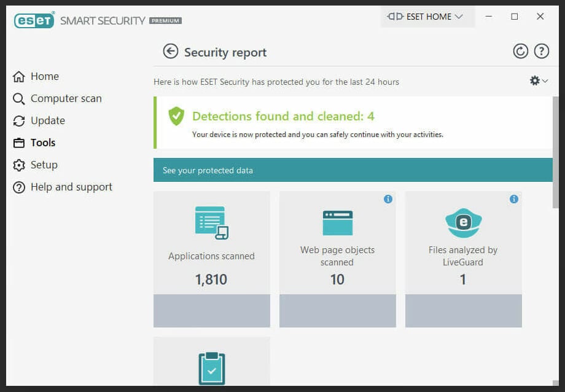The width and height of the screenshot is (565, 392).
Task: Click the vertical scrollbar thumb
Action: click(556, 152)
